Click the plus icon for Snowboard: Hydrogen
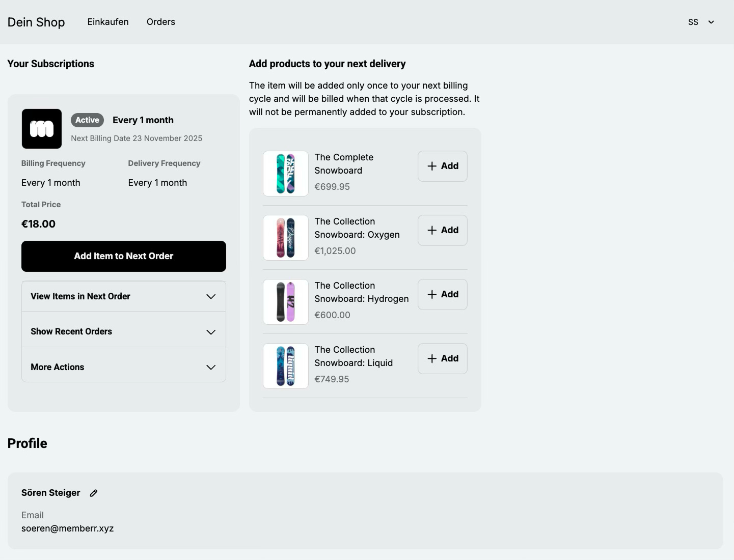734x560 pixels. [x=432, y=294]
